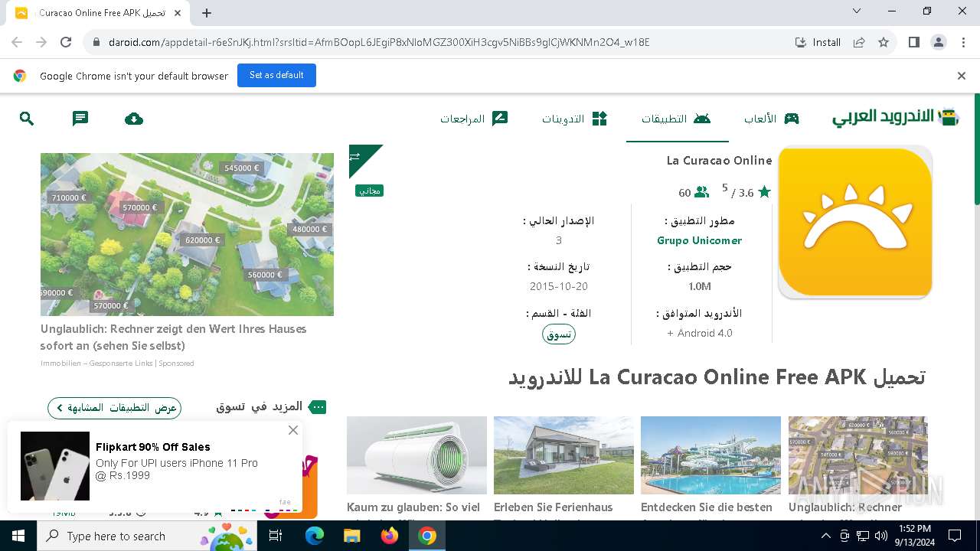Screen dimensions: 980x551
Task: Click the green star rating icon
Action: [x=764, y=193]
